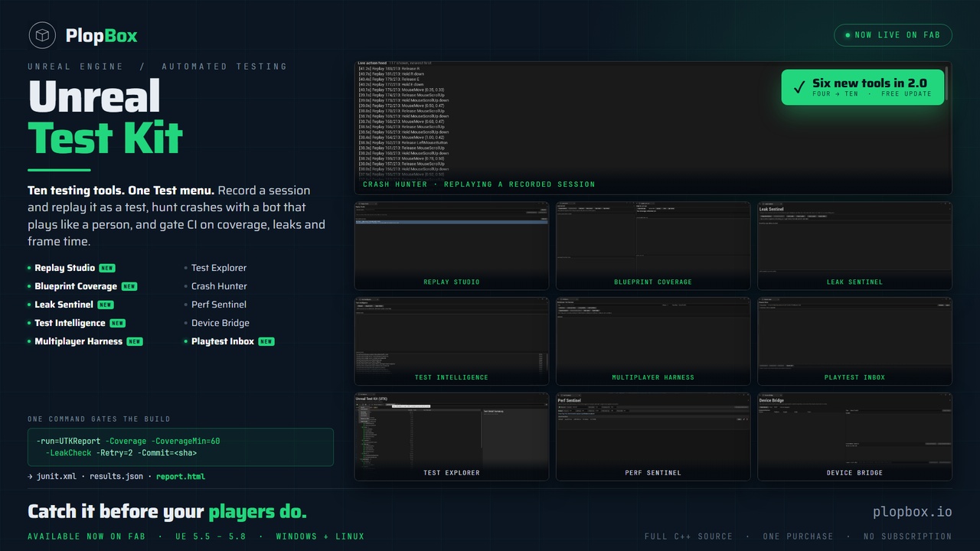Open the Blueprint Coverage screenshot

click(653, 246)
